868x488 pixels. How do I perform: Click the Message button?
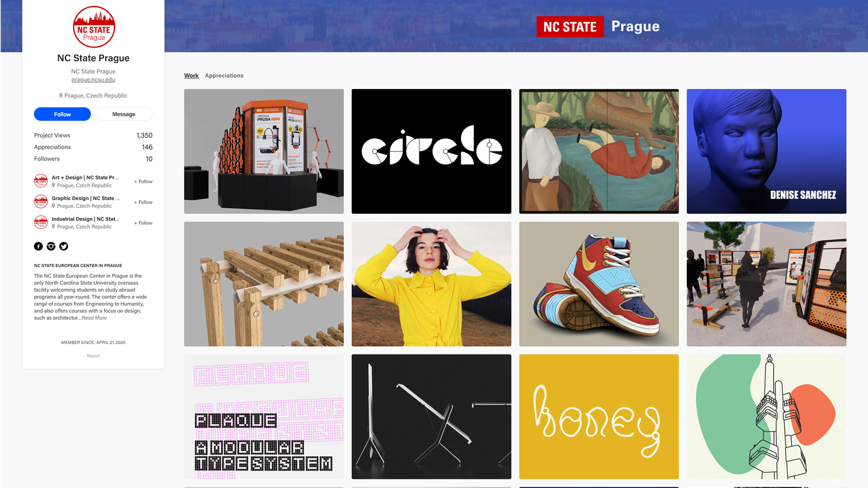(x=124, y=114)
